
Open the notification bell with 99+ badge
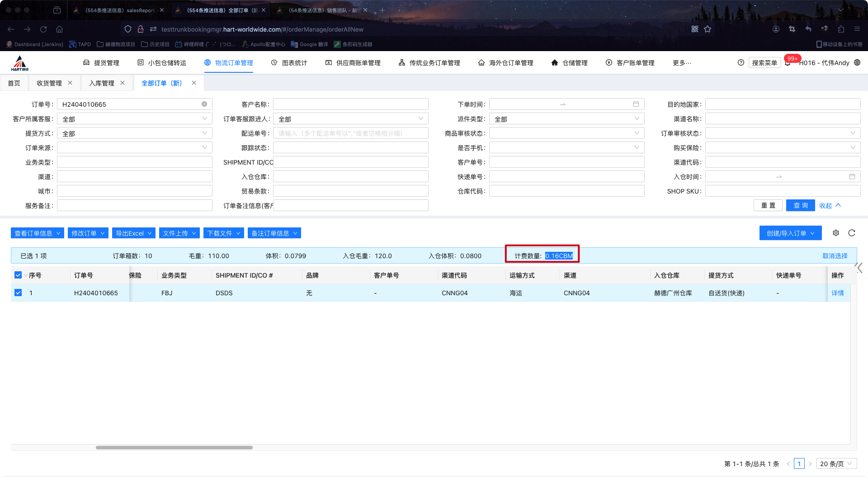[788, 63]
